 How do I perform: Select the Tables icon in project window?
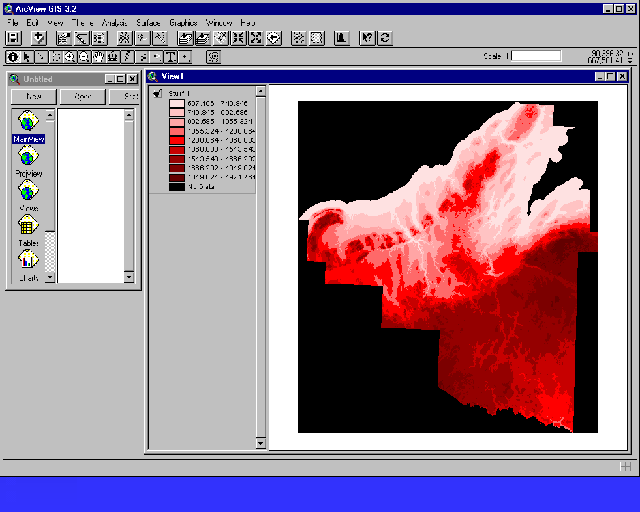coord(28,227)
